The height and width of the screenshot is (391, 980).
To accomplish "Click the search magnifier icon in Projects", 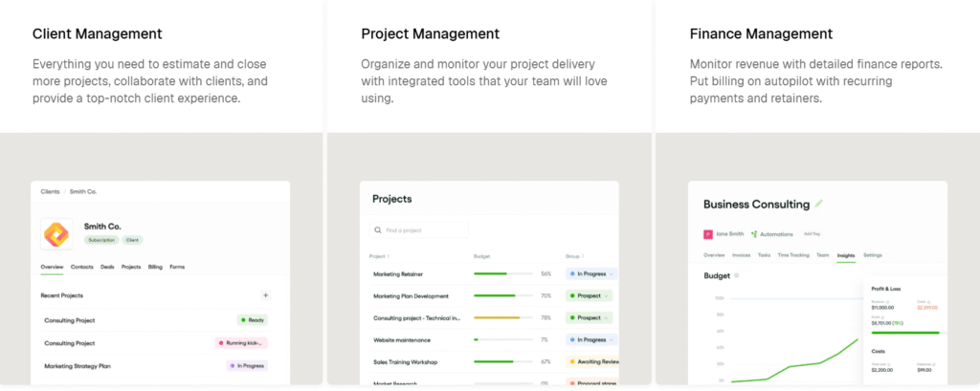I will click(379, 230).
